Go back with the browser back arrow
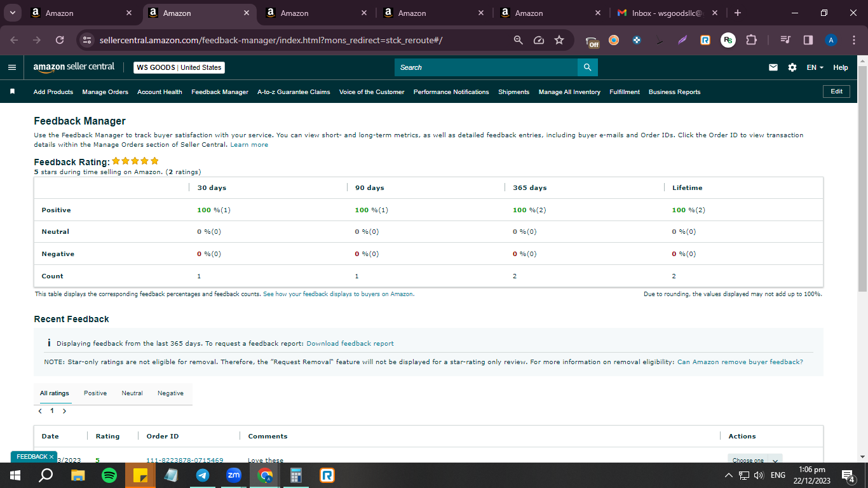Screen dimensions: 868x488 [x=15, y=40]
